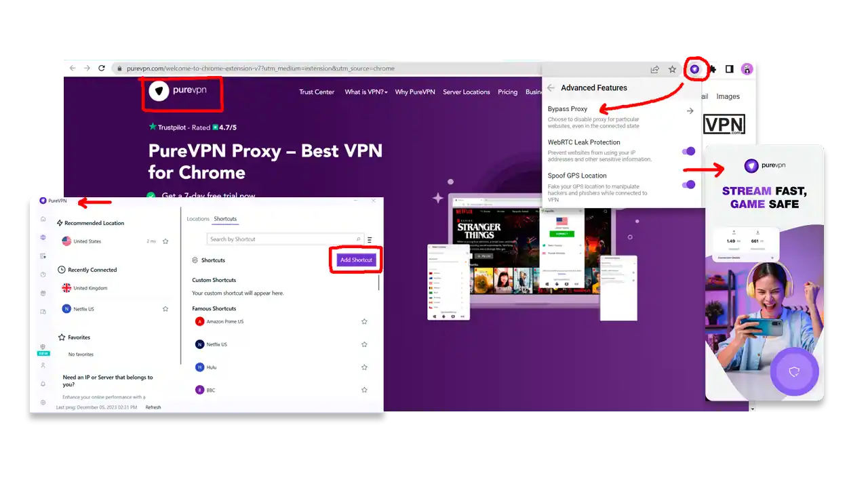868x488 pixels.
Task: Open Server Locations in the site navigation
Action: (467, 92)
